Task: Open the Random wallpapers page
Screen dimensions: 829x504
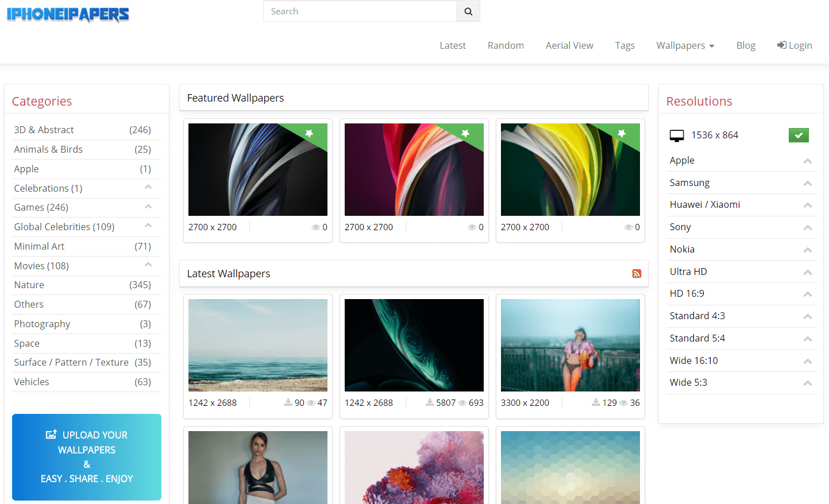Action: pyautogui.click(x=506, y=45)
